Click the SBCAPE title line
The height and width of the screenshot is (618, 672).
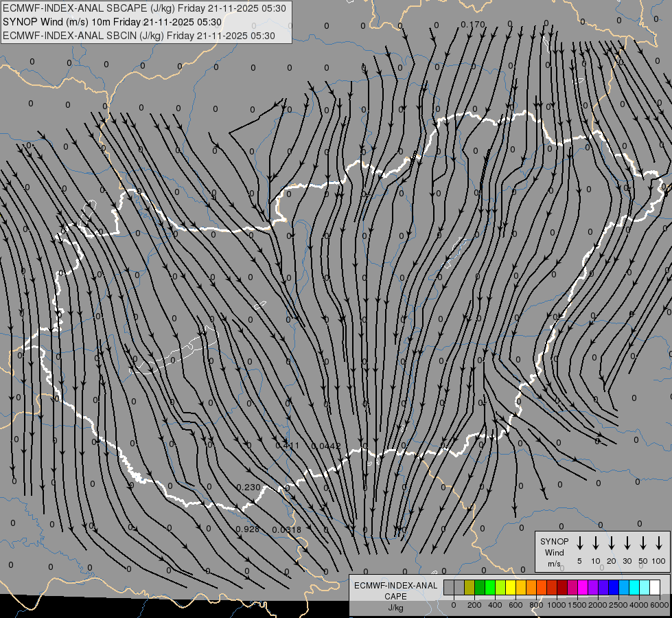[x=144, y=8]
